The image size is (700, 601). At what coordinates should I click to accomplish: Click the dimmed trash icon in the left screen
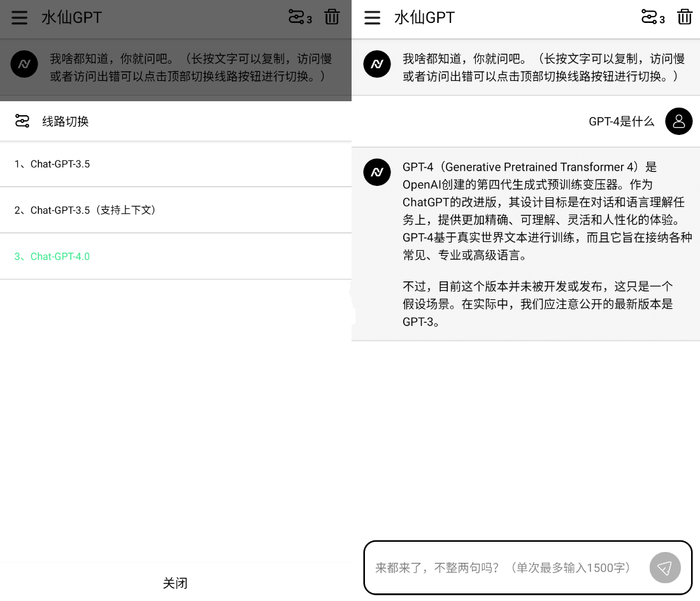[332, 17]
